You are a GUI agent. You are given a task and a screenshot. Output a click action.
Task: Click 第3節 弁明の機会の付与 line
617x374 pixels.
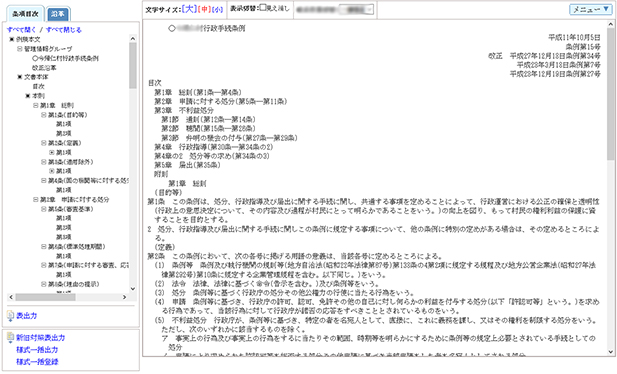pyautogui.click(x=229, y=138)
